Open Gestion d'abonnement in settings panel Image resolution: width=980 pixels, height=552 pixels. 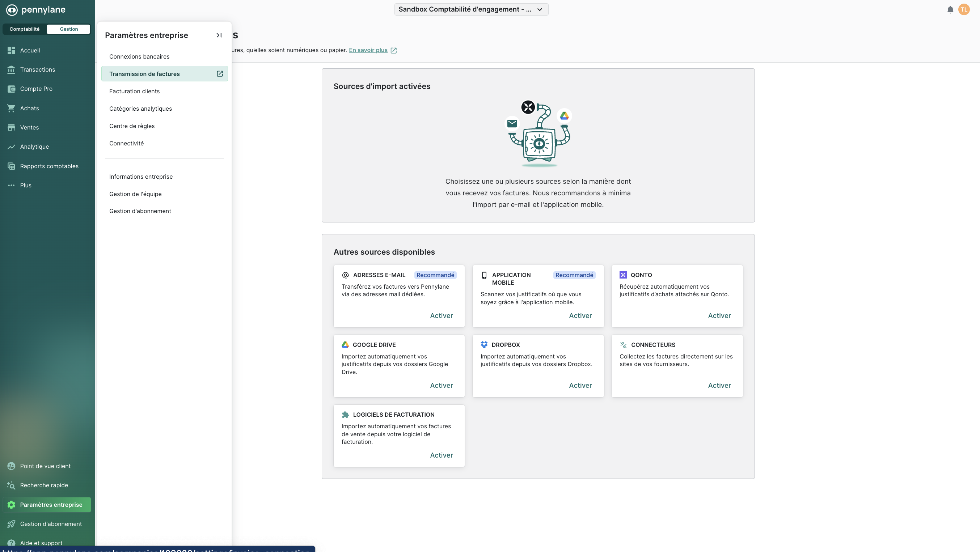click(164, 211)
